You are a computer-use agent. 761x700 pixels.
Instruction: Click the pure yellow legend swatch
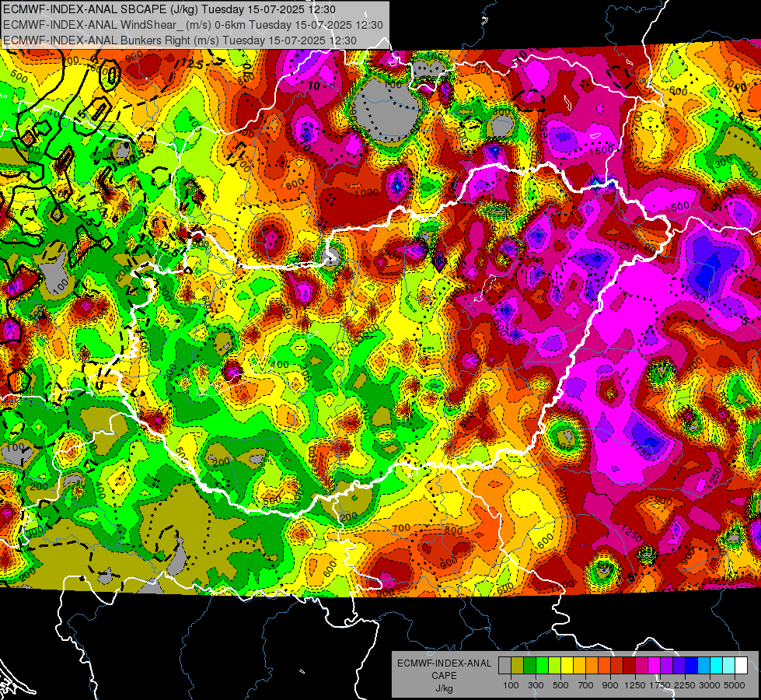567,666
